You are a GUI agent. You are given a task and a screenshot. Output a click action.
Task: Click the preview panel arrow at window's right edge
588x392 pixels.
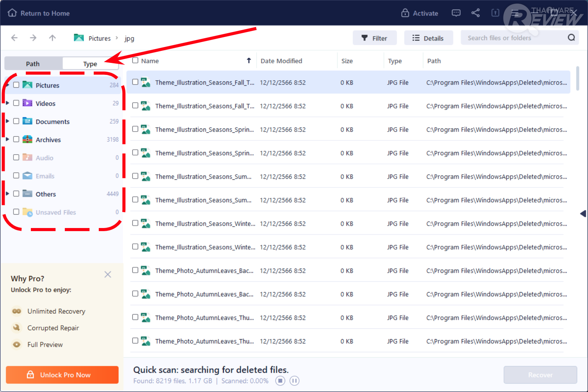click(x=583, y=214)
